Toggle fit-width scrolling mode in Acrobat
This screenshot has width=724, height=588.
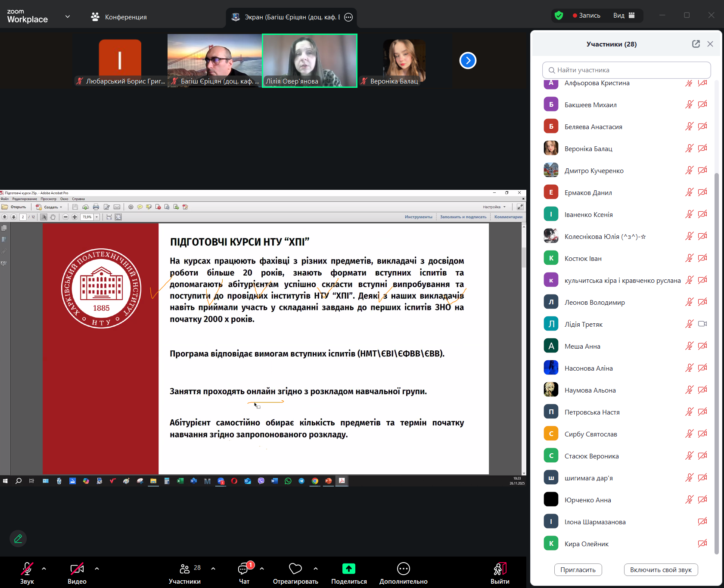point(109,217)
